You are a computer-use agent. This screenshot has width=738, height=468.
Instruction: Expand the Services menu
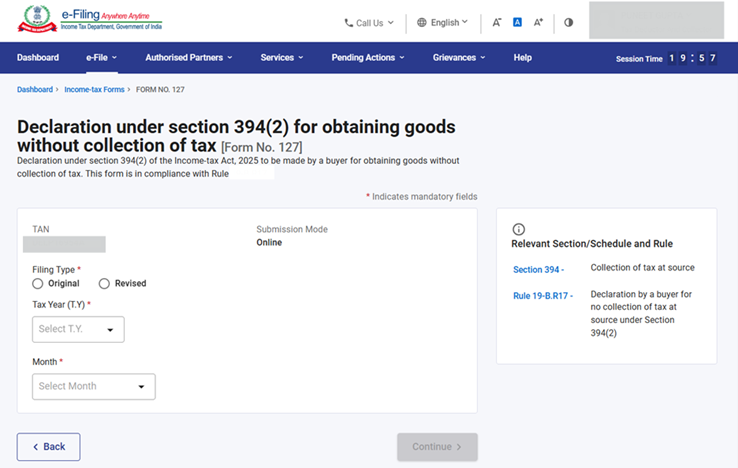pyautogui.click(x=281, y=58)
